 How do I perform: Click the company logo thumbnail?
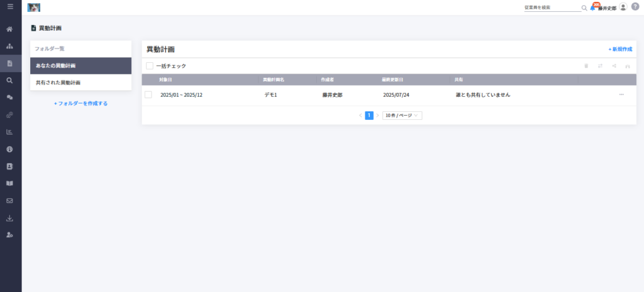(x=34, y=8)
